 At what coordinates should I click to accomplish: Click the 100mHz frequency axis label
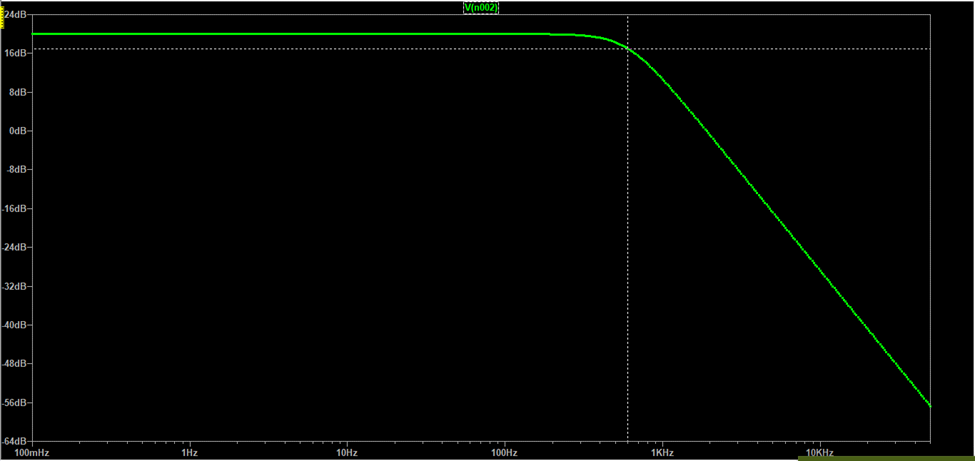coord(32,453)
